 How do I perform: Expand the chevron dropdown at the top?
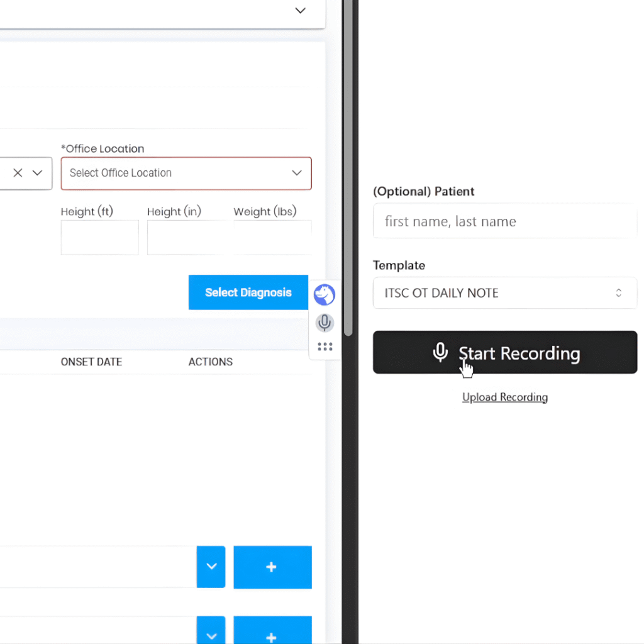point(300,11)
